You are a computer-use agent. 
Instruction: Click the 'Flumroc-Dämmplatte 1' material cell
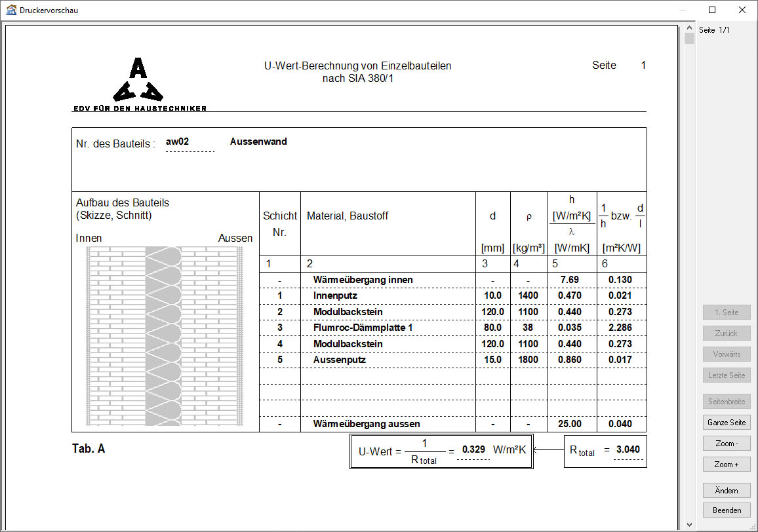(363, 328)
